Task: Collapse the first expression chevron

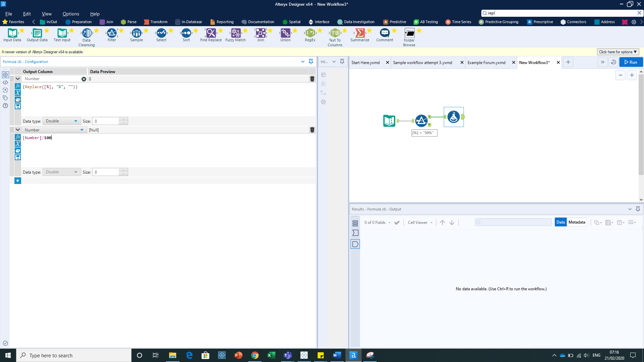Action: [x=18, y=79]
